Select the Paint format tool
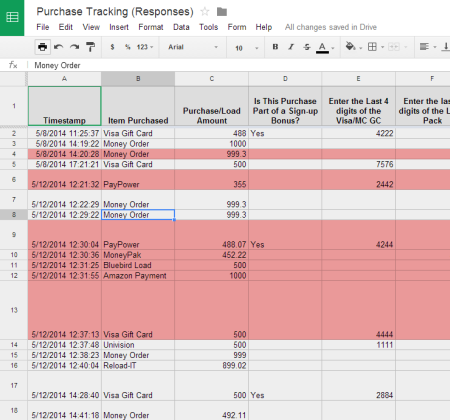 (90, 47)
